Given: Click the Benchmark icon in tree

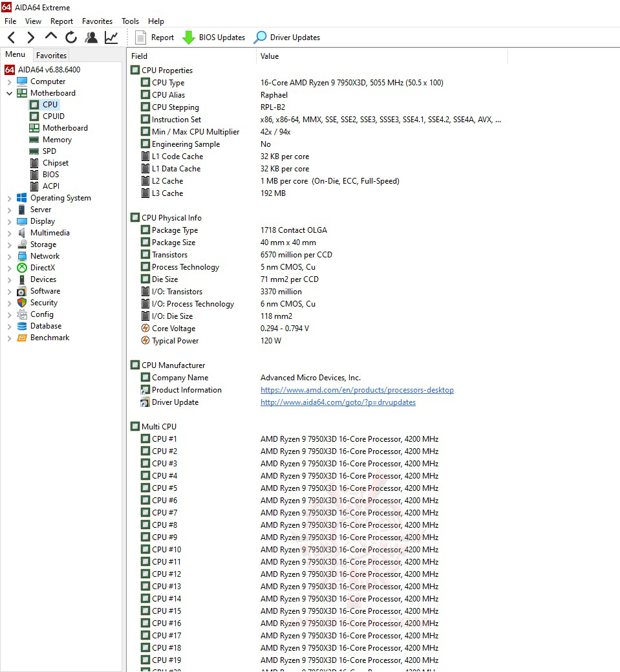Looking at the screenshot, I should point(22,338).
